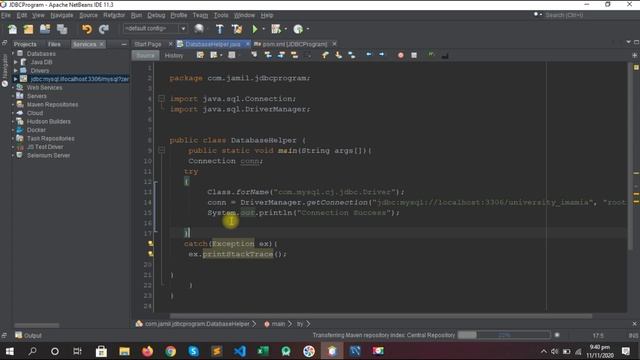Image resolution: width=640 pixels, height=360 pixels.
Task: Expand the Java DB tree node
Action: click(16, 62)
